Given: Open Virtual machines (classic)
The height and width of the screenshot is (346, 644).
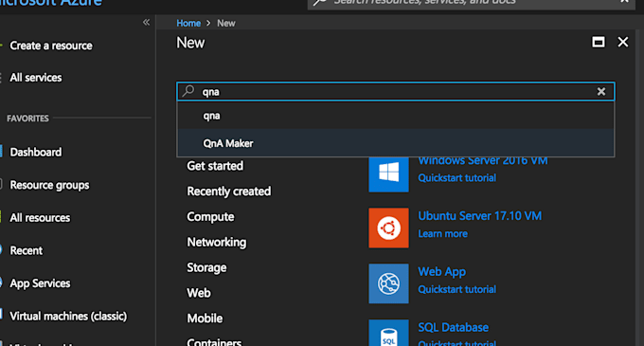Looking at the screenshot, I should pyautogui.click(x=68, y=316).
